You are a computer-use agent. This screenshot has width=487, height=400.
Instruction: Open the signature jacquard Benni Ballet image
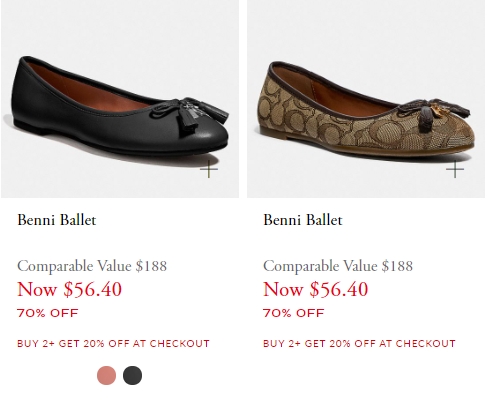[x=366, y=99]
